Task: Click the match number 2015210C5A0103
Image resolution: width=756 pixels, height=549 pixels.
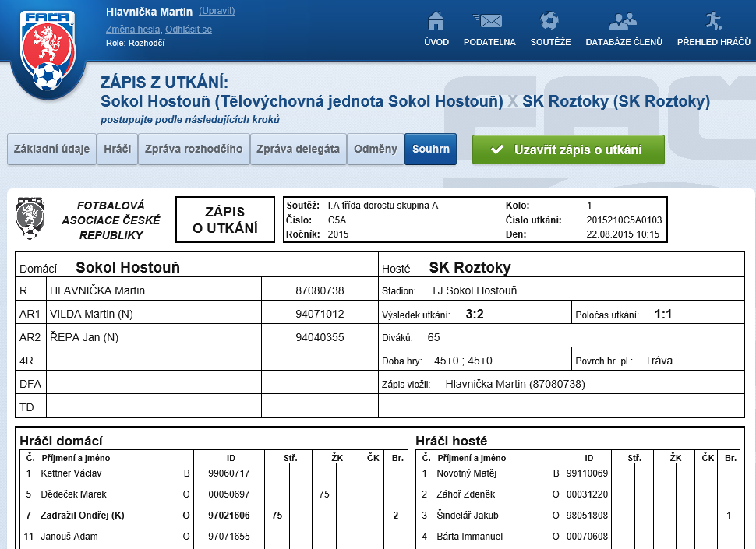Action: coord(624,220)
